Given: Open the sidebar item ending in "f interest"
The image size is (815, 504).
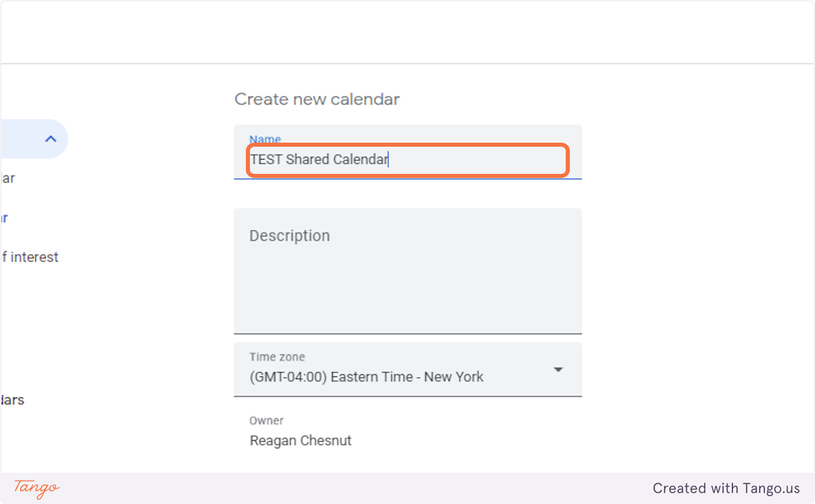Looking at the screenshot, I should (30, 257).
